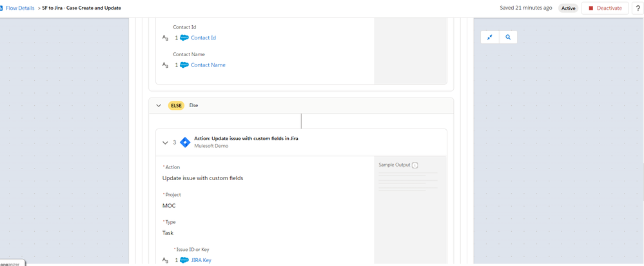This screenshot has width=644, height=266.
Task: Click the magnifier search icon in canvas toolbar
Action: click(x=508, y=37)
